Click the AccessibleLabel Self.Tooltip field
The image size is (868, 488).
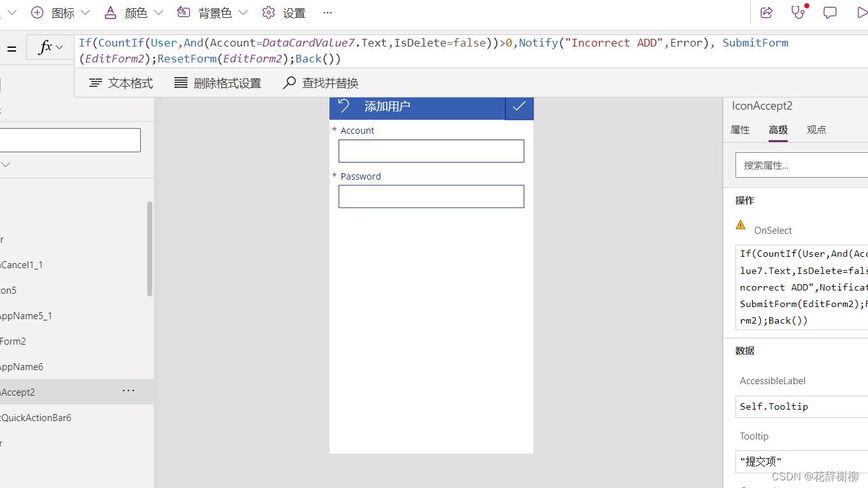802,406
